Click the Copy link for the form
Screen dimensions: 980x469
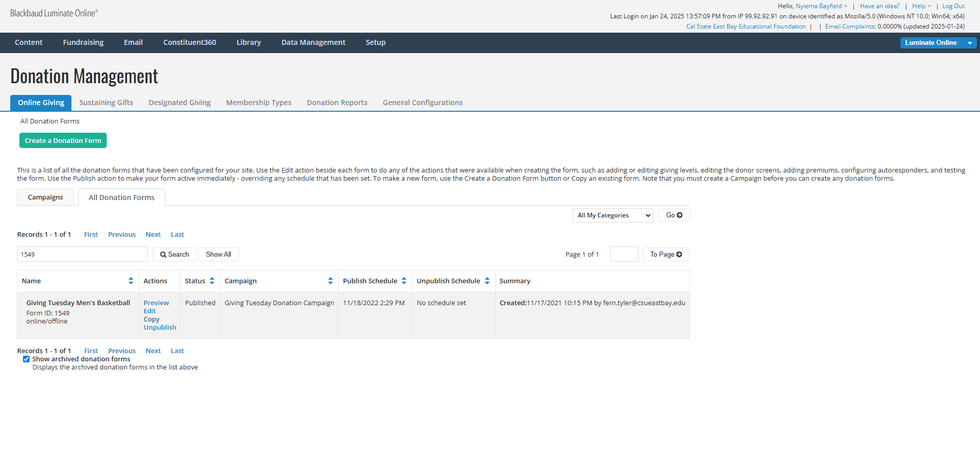coord(152,319)
